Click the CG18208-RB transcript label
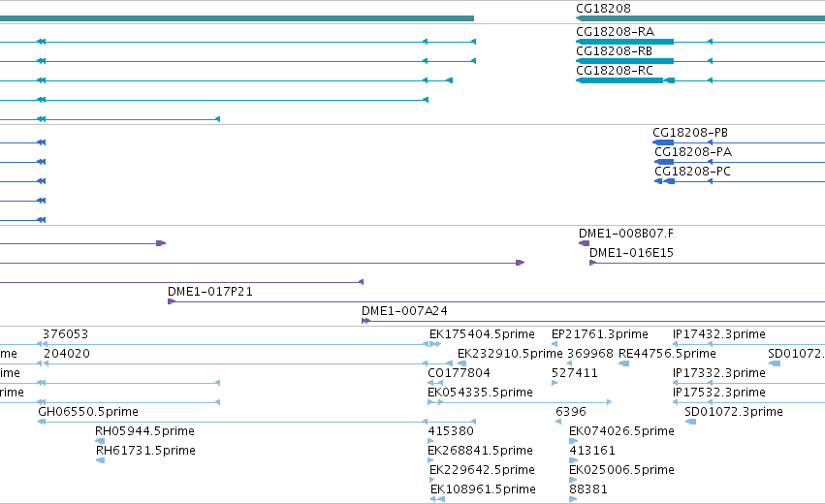Screen dimensions: 825x504 [x=614, y=51]
